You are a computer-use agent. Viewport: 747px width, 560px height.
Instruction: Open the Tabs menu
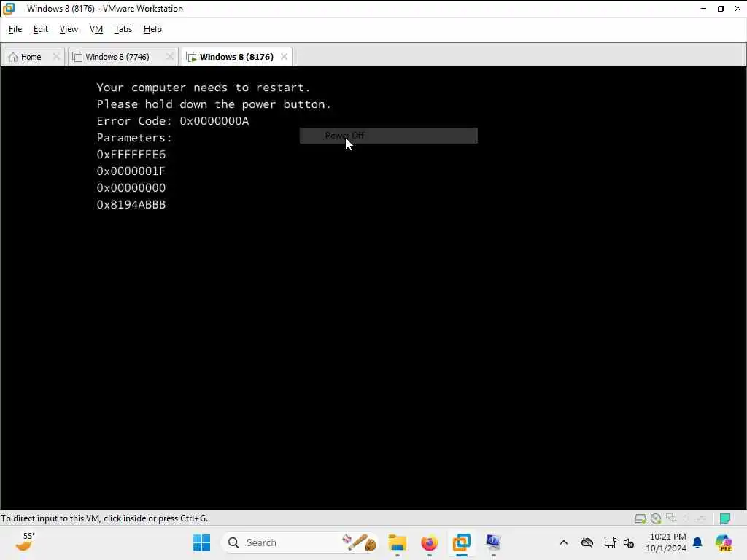tap(123, 29)
